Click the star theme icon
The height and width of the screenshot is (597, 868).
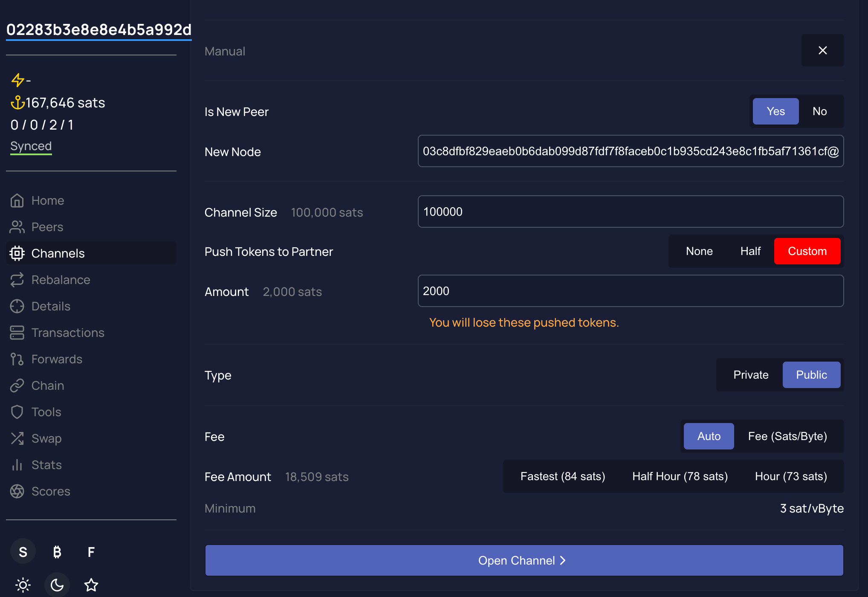(91, 585)
